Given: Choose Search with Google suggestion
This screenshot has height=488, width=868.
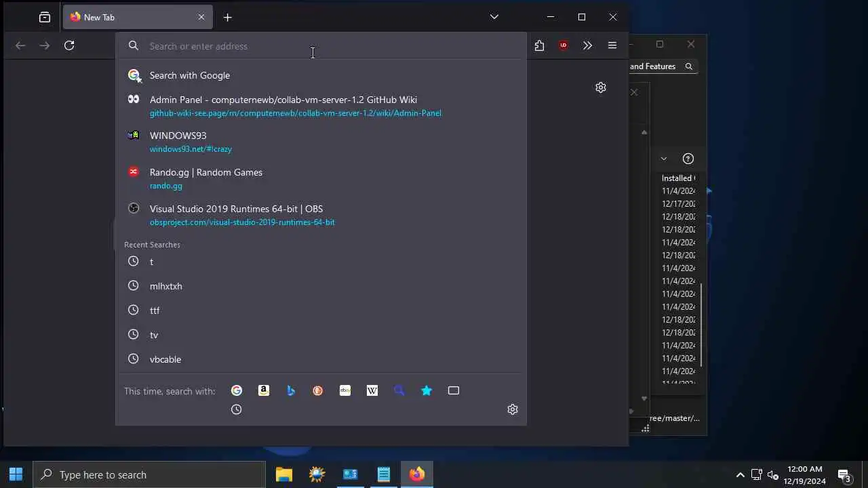Looking at the screenshot, I should pyautogui.click(x=321, y=75).
